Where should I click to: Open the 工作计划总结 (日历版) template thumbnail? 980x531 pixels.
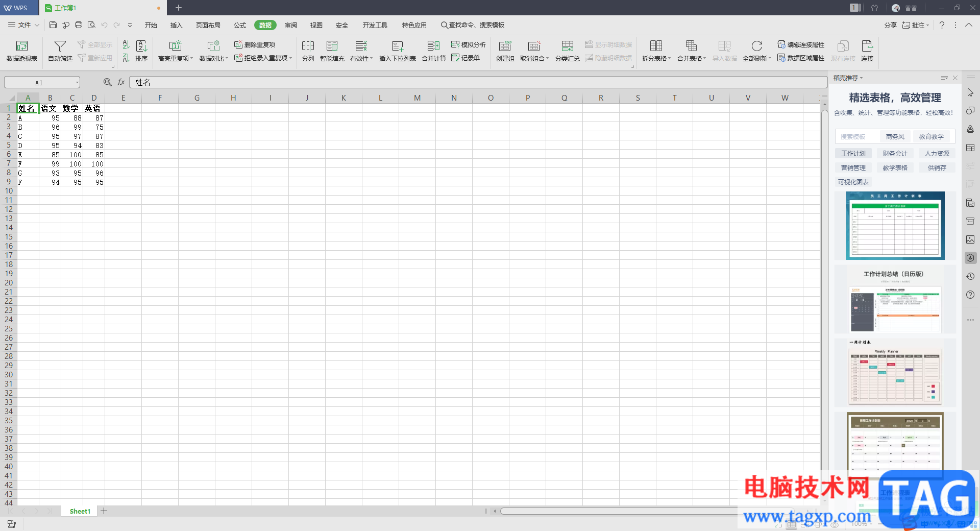[895, 300]
